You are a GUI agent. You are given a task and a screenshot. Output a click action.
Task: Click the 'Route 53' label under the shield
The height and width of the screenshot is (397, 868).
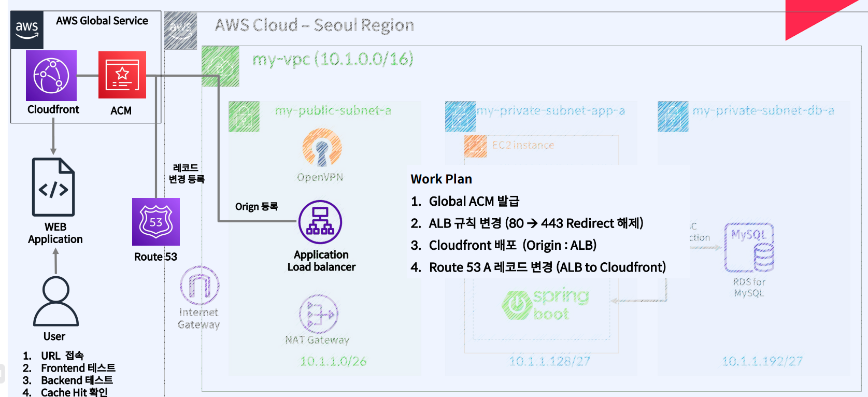click(155, 257)
